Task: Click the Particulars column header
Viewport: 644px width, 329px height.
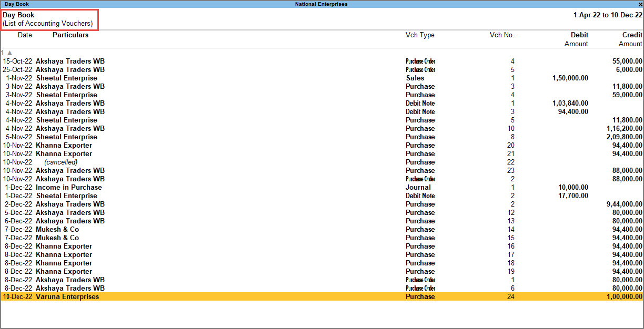Action: pyautogui.click(x=70, y=35)
